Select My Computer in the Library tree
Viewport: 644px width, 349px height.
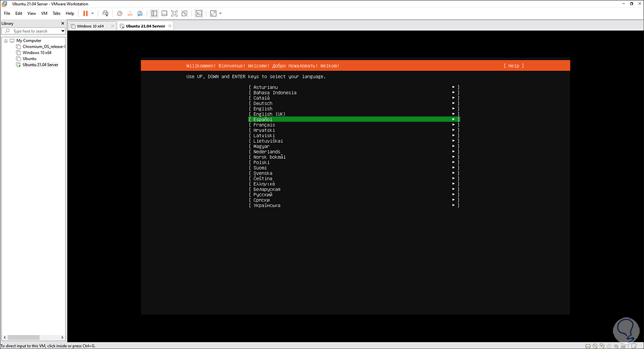tap(28, 41)
